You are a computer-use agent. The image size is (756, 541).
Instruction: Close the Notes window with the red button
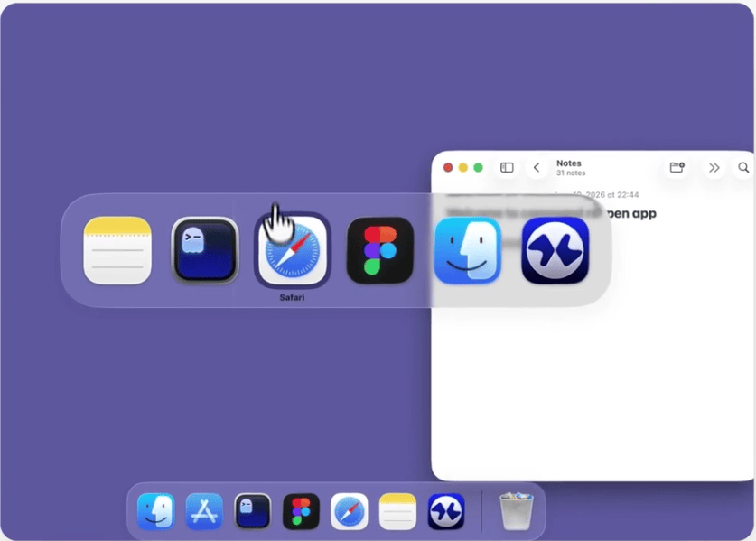point(448,167)
